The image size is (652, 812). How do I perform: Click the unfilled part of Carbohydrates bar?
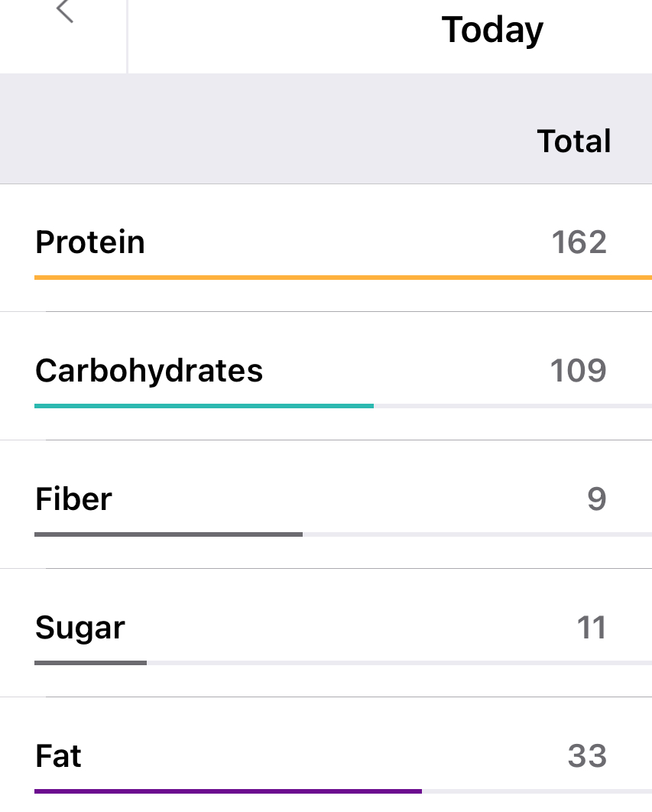pyautogui.click(x=512, y=405)
